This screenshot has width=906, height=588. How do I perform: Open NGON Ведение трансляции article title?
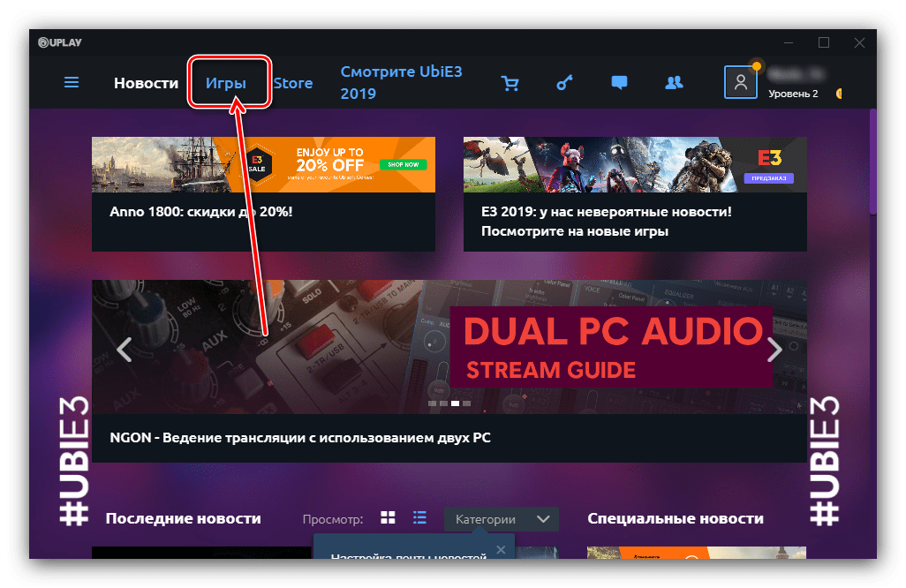[300, 438]
